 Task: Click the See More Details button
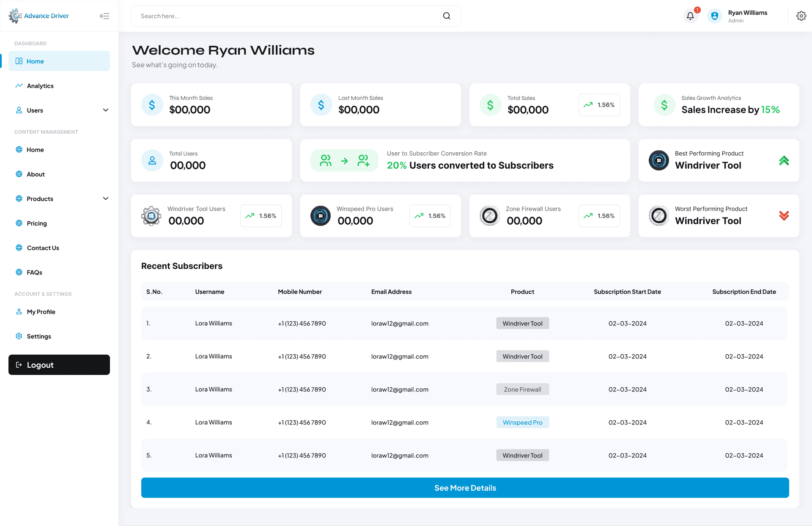465,488
